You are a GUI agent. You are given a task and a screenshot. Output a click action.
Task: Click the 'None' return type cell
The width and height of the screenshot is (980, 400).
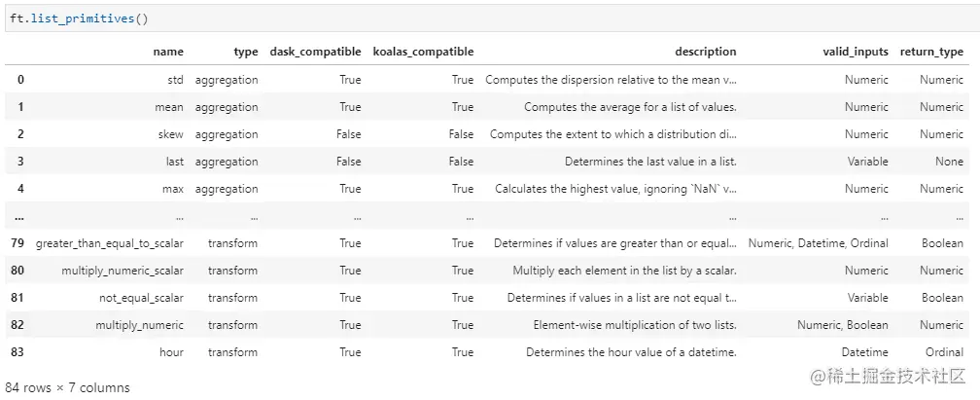[950, 162]
